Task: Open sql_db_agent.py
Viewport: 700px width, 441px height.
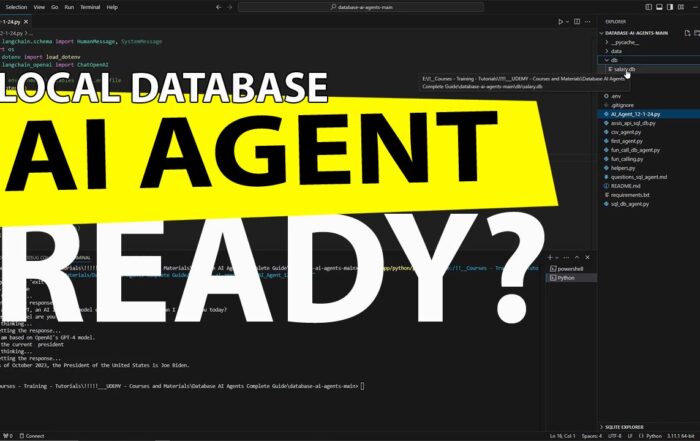Action: click(629, 204)
